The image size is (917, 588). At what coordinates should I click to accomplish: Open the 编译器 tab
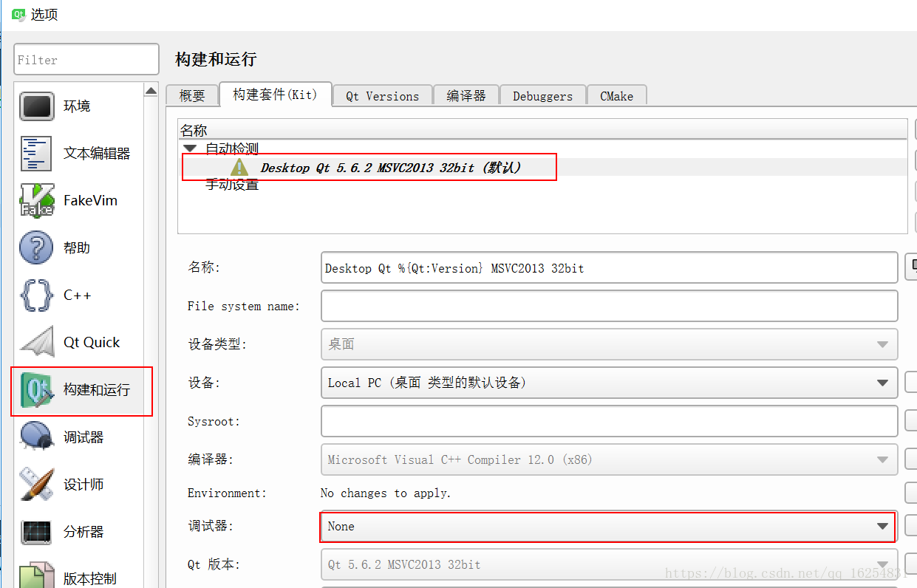point(466,96)
